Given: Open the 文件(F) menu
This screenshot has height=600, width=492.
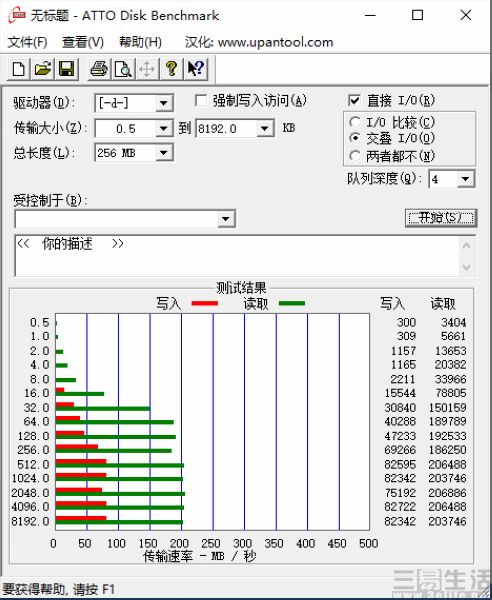Looking at the screenshot, I should (x=27, y=42).
